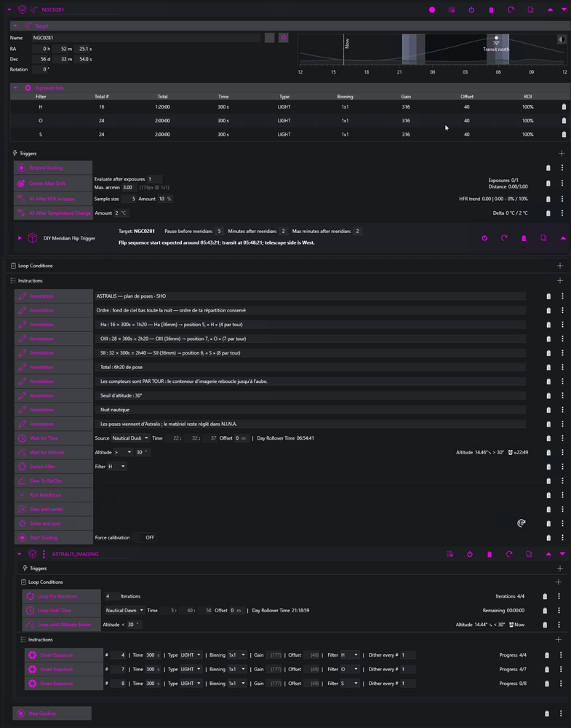
Task: Click the Loop For Iterations count field
Action: pyautogui.click(x=111, y=596)
